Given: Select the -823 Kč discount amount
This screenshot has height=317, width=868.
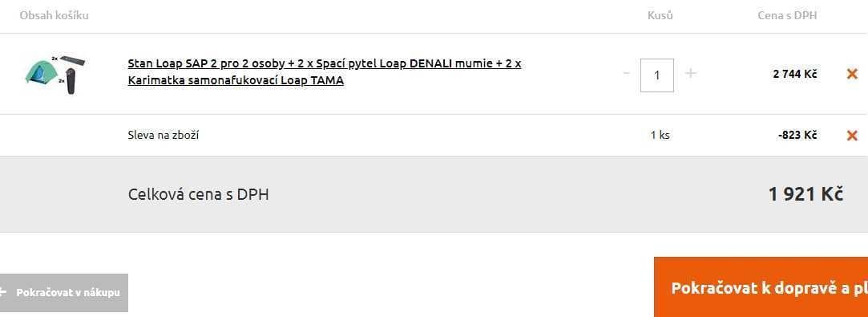Looking at the screenshot, I should coord(797,135).
